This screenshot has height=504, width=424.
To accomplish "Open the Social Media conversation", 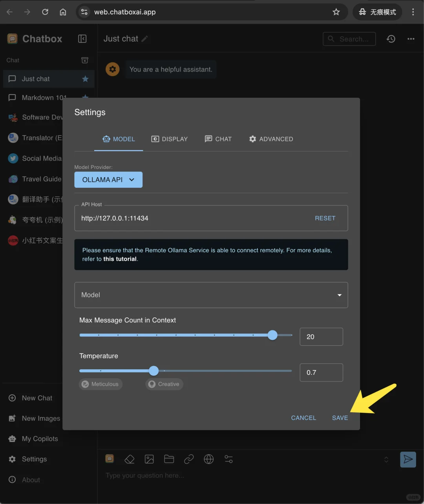I will pos(33,158).
